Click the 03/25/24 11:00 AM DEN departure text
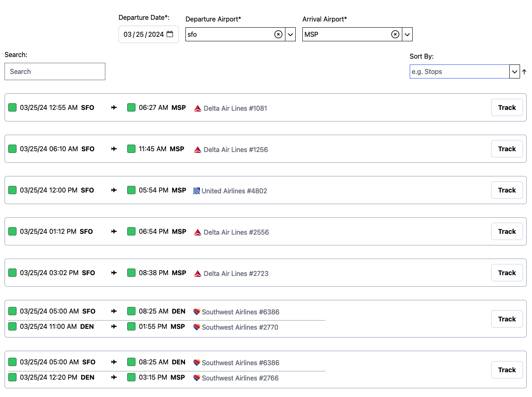The height and width of the screenshot is (397, 532). click(57, 326)
